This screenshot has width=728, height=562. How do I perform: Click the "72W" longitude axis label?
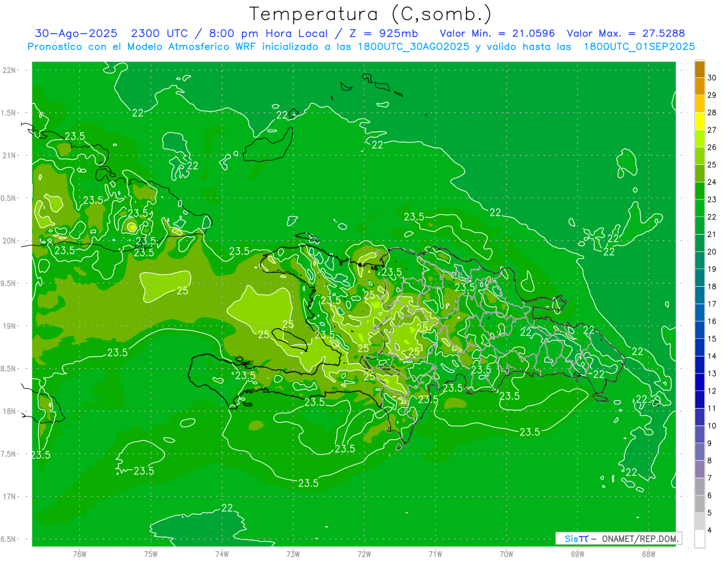pyautogui.click(x=364, y=554)
